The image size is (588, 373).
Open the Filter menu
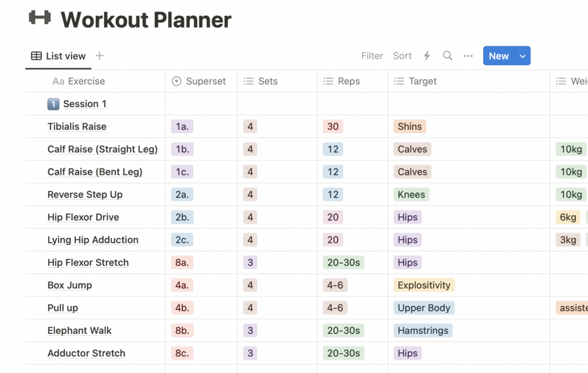pos(372,56)
